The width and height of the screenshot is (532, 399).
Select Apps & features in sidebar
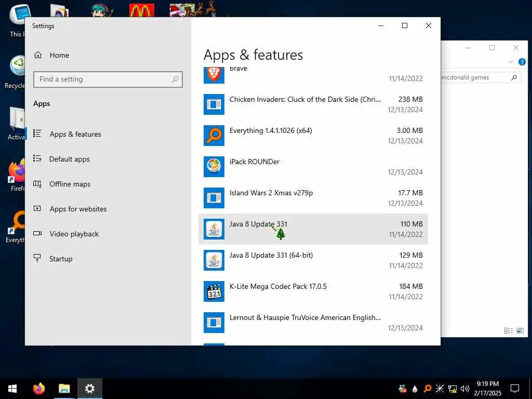75,134
